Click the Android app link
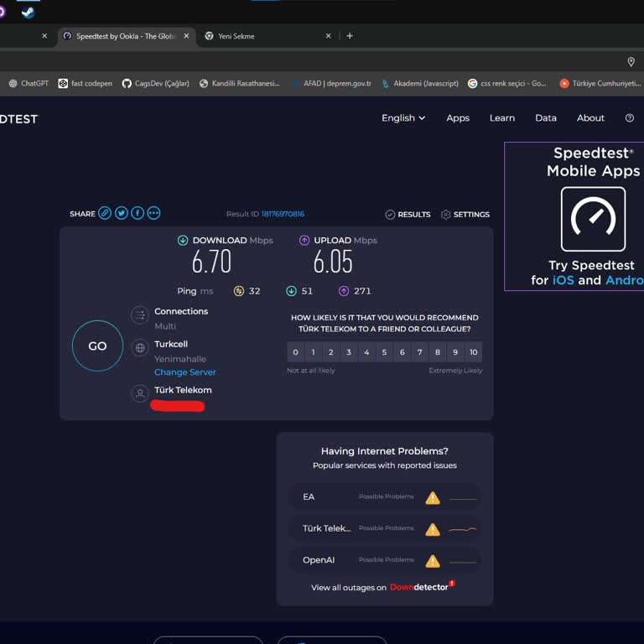 [x=624, y=280]
